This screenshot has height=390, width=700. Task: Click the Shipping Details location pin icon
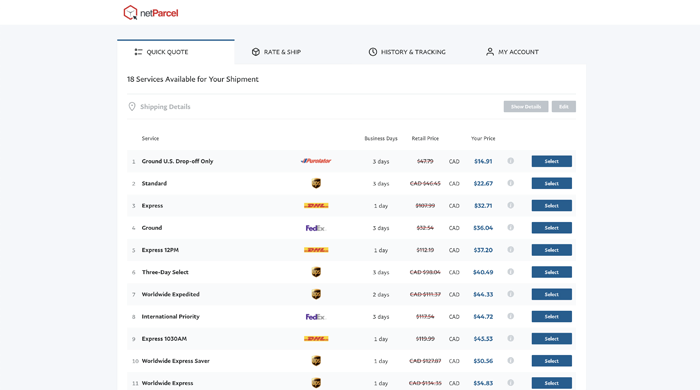132,107
